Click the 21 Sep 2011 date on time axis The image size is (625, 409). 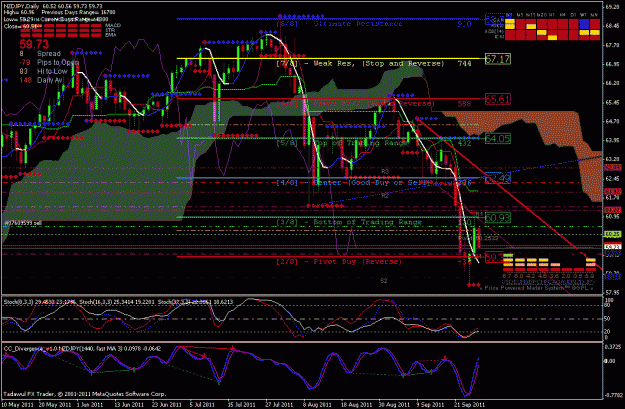point(470,404)
